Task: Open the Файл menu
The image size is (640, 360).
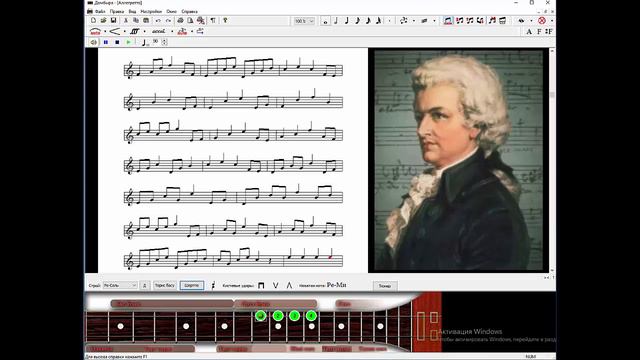Action: 100,11
